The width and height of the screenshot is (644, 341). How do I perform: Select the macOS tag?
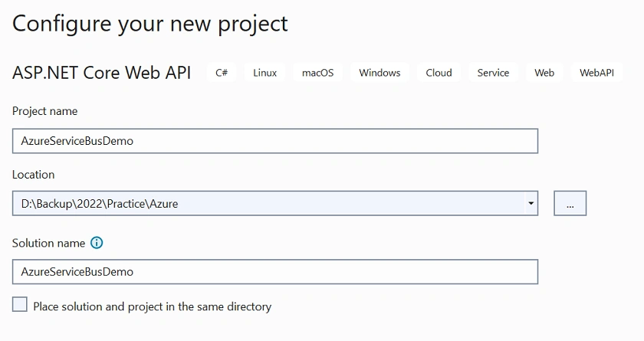[318, 73]
